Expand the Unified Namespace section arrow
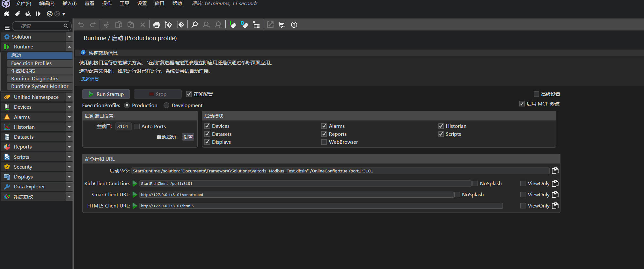This screenshot has width=644, height=269. (69, 97)
